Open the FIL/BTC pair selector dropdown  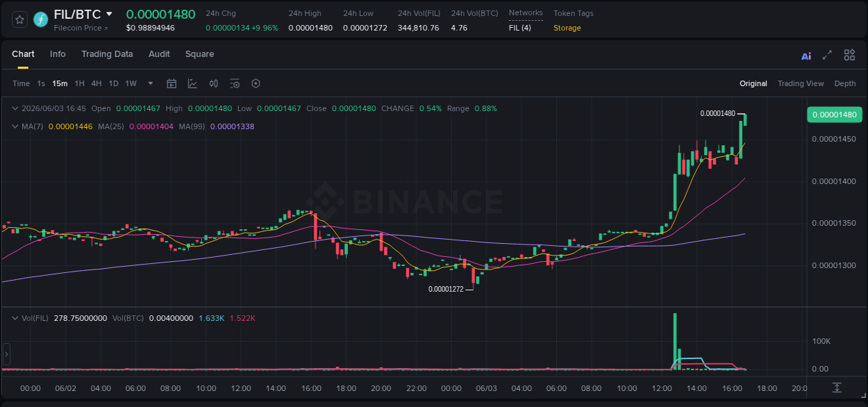click(x=109, y=14)
